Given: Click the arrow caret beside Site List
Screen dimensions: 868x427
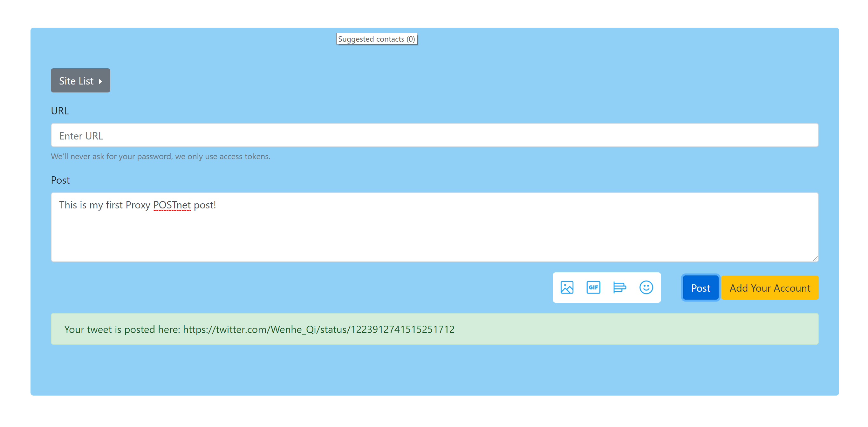Looking at the screenshot, I should click(100, 81).
